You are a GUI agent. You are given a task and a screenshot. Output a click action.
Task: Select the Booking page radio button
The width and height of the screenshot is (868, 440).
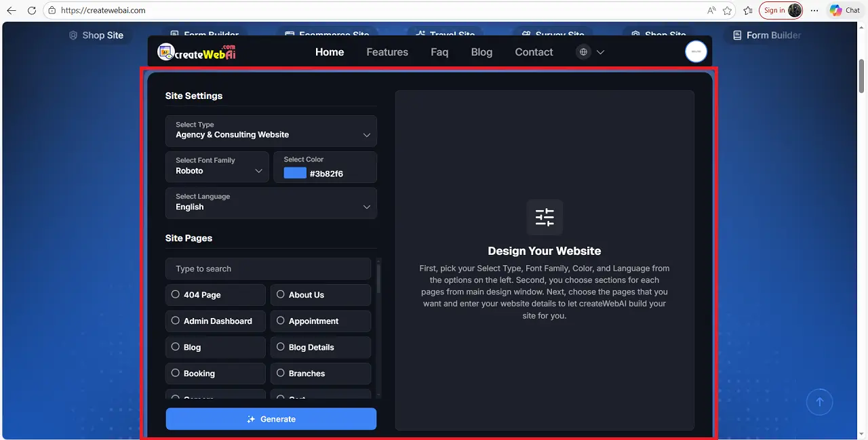click(176, 374)
